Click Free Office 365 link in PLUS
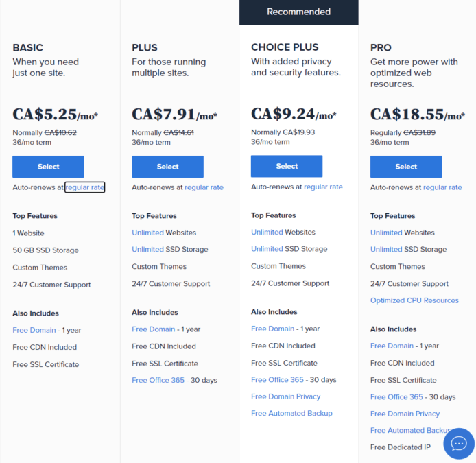The width and height of the screenshot is (476, 463). click(158, 381)
